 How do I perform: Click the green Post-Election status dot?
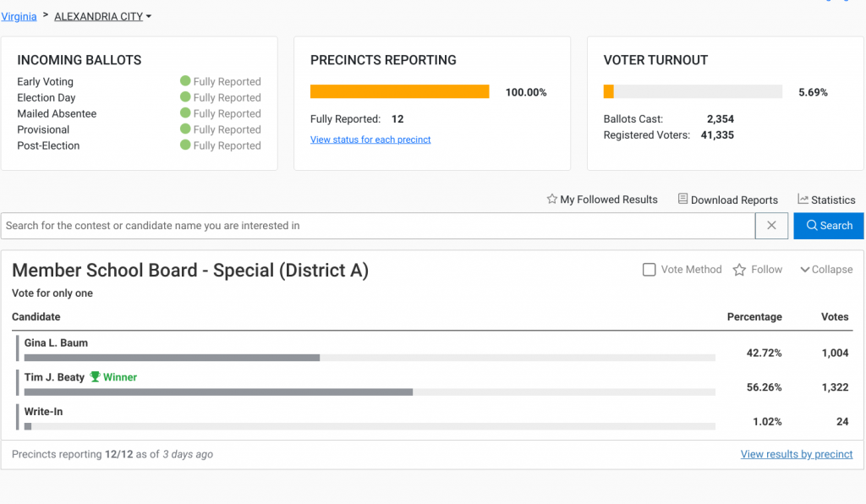point(185,145)
